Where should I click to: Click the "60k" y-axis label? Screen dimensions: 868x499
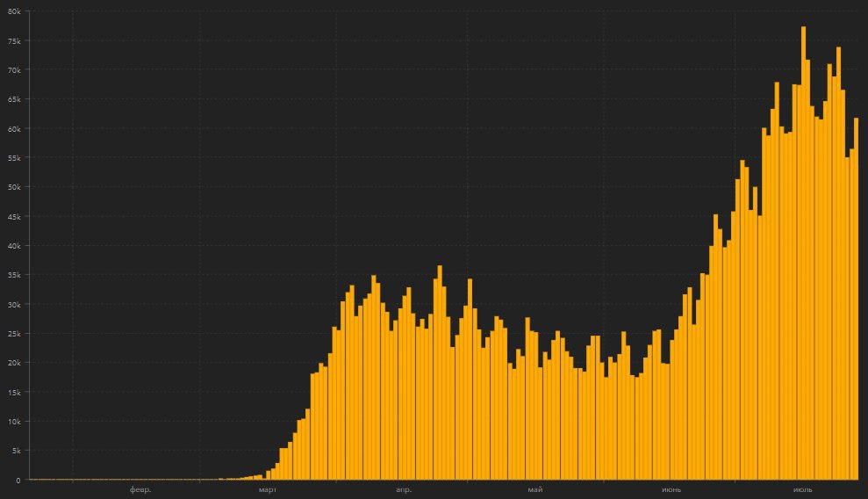click(14, 129)
